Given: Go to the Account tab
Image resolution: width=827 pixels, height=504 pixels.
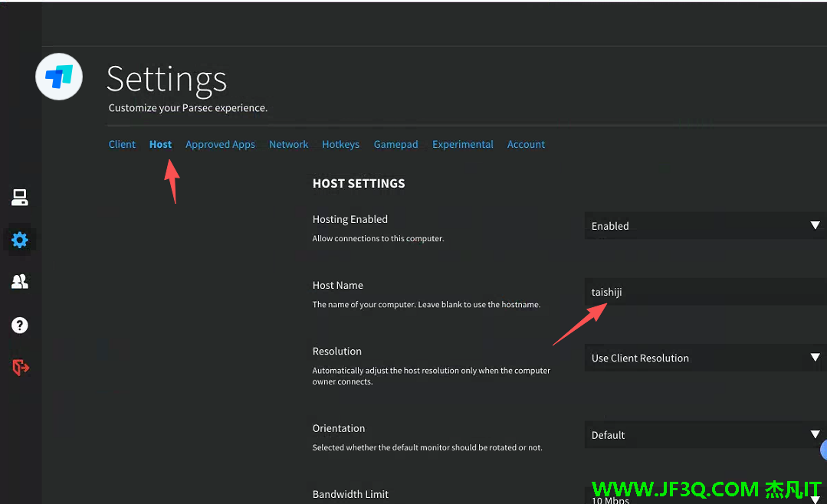Looking at the screenshot, I should tap(526, 144).
